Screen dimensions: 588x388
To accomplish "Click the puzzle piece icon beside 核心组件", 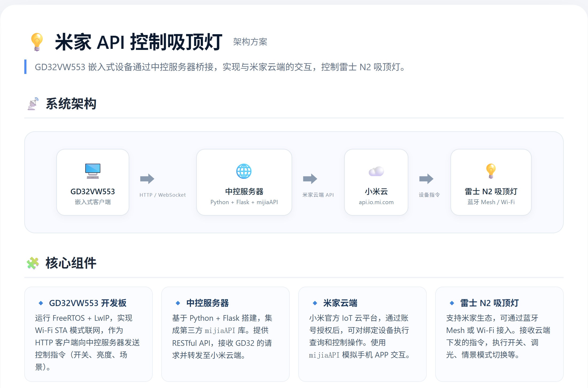I will (x=33, y=263).
